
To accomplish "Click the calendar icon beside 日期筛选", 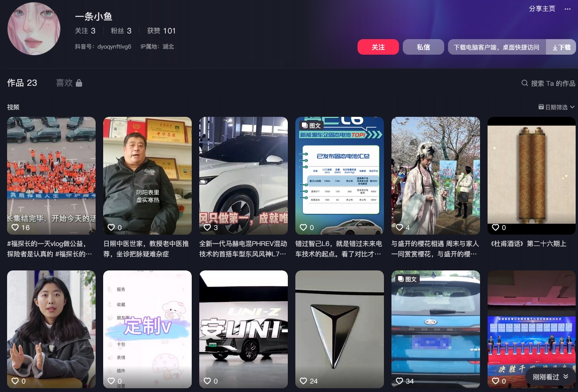I will coord(541,107).
